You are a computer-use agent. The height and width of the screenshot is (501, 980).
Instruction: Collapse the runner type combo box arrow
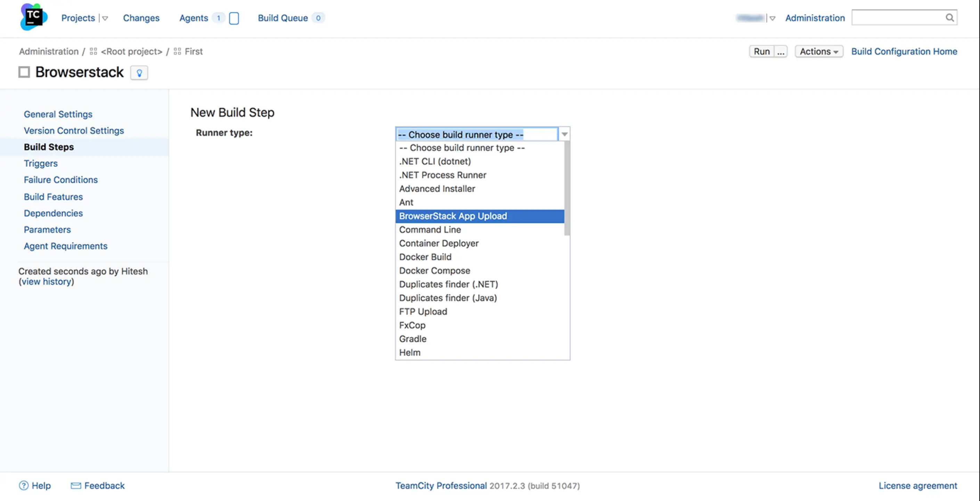564,134
